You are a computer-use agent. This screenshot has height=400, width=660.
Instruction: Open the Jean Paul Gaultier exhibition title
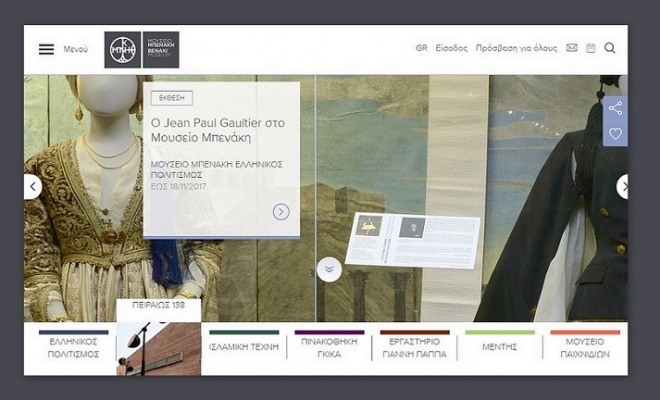click(x=218, y=130)
